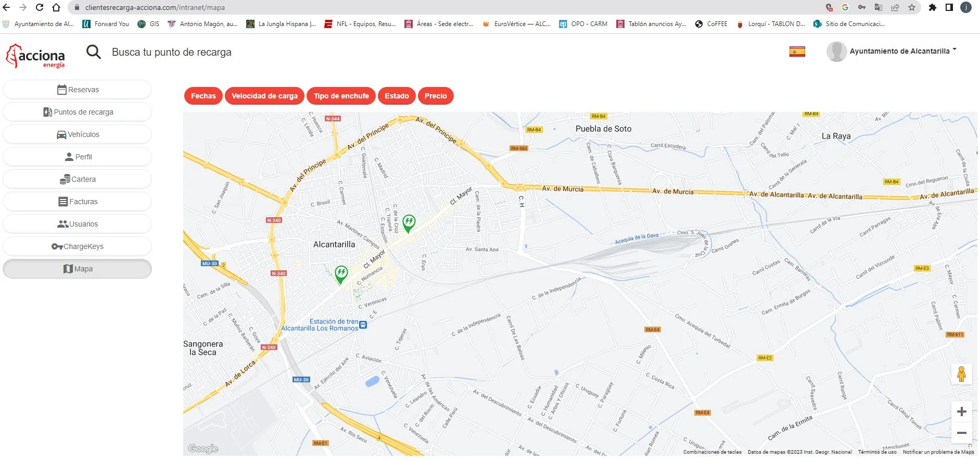Click the Spanish flag language icon

point(797,52)
